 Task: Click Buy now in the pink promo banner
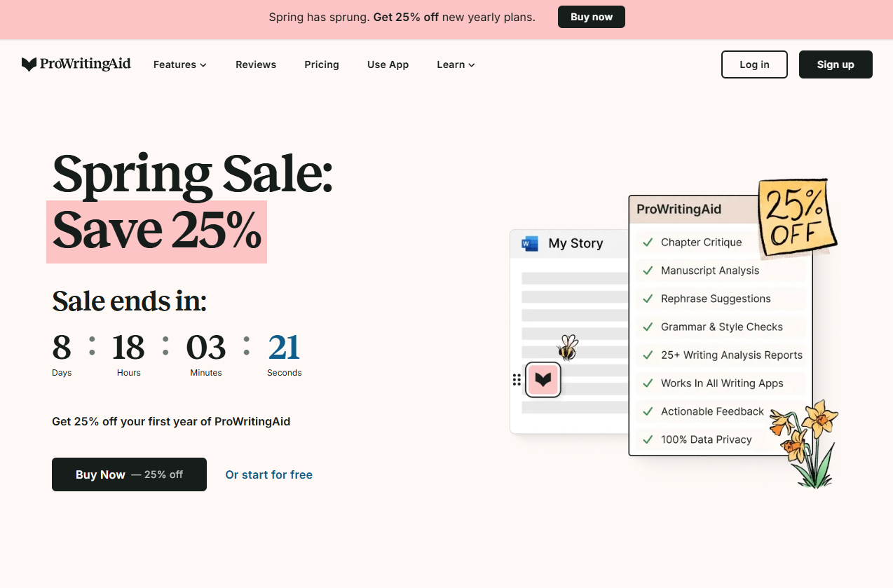tap(591, 16)
